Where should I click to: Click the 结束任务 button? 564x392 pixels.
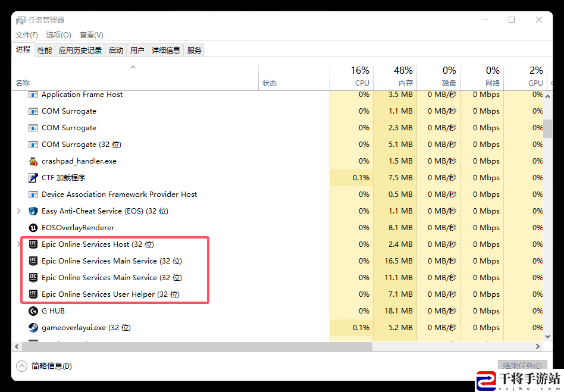(x=522, y=366)
